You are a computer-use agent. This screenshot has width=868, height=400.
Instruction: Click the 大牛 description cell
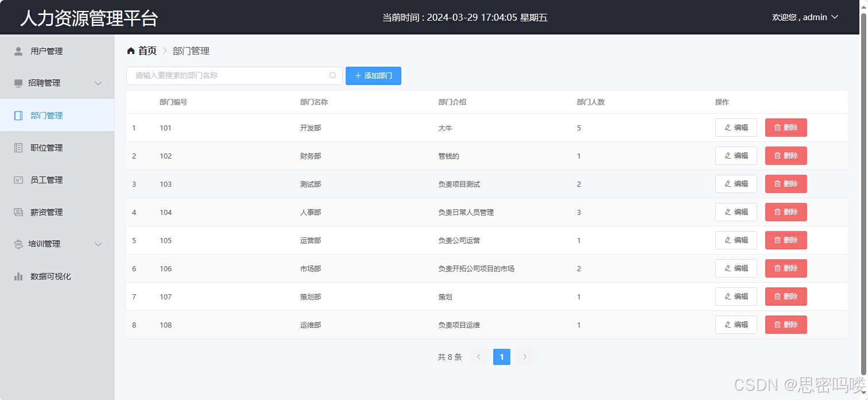(445, 128)
